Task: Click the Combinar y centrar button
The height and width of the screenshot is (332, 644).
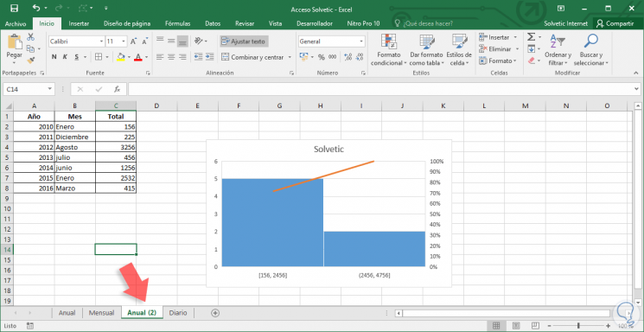Action: coord(252,57)
